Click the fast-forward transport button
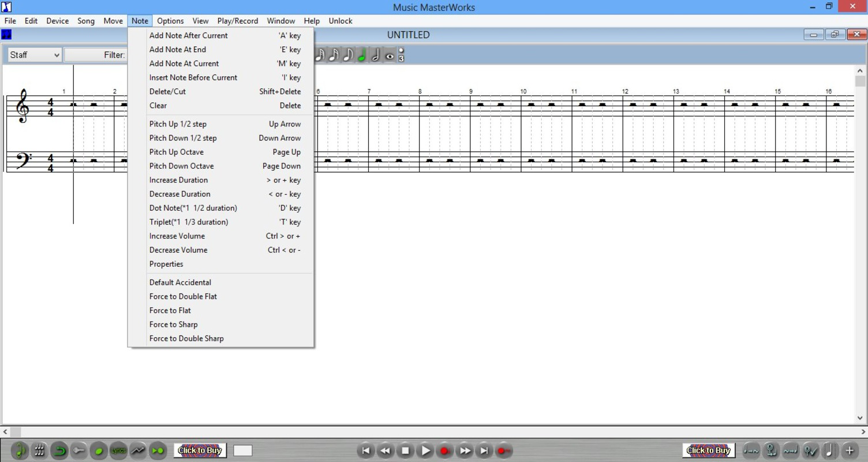This screenshot has height=462, width=868. point(465,450)
